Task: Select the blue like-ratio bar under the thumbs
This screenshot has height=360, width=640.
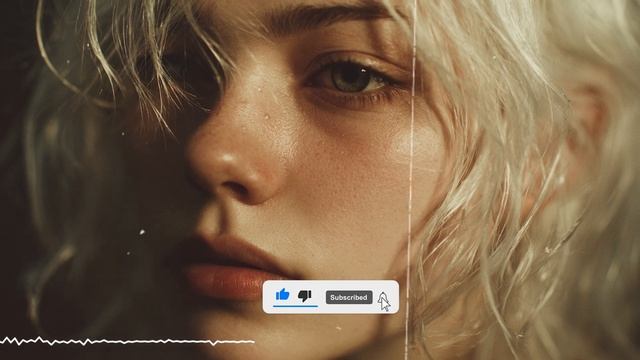Action: pos(295,306)
